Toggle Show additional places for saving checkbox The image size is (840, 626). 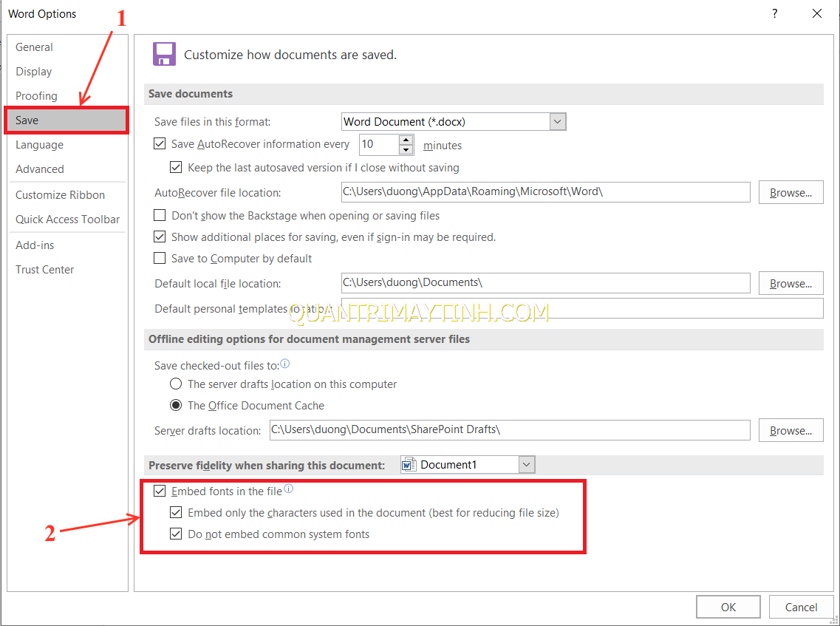coord(160,237)
